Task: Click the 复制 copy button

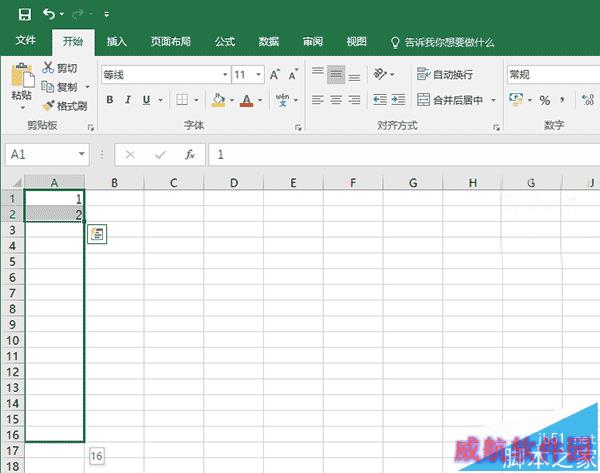Action: [59, 87]
